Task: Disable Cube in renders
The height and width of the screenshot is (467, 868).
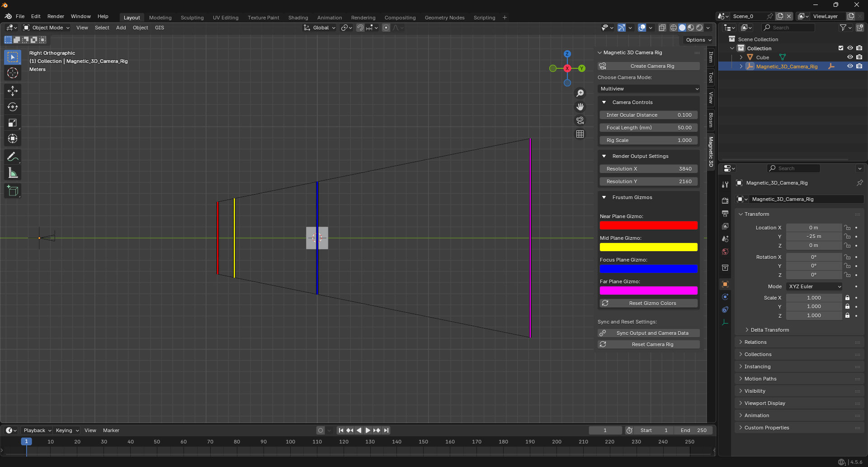Action: tap(859, 57)
